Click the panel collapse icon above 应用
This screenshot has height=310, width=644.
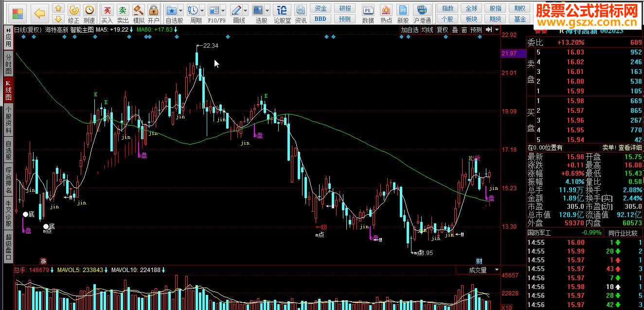click(x=8, y=30)
